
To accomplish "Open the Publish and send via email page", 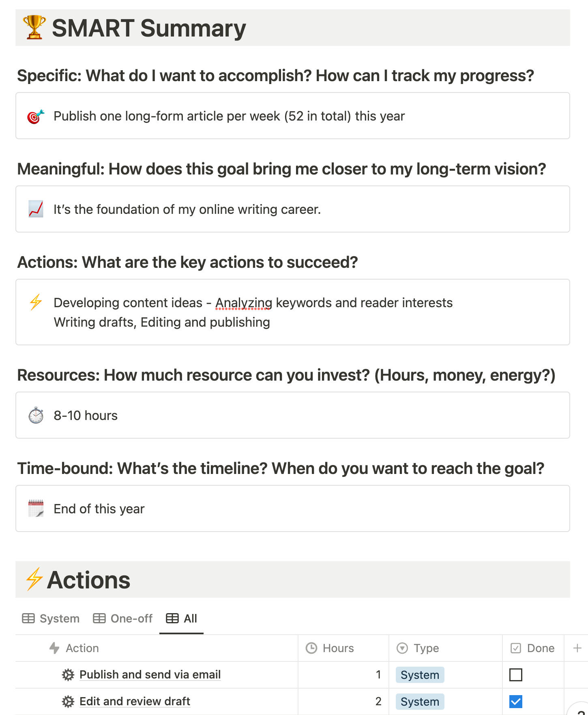I will click(150, 675).
